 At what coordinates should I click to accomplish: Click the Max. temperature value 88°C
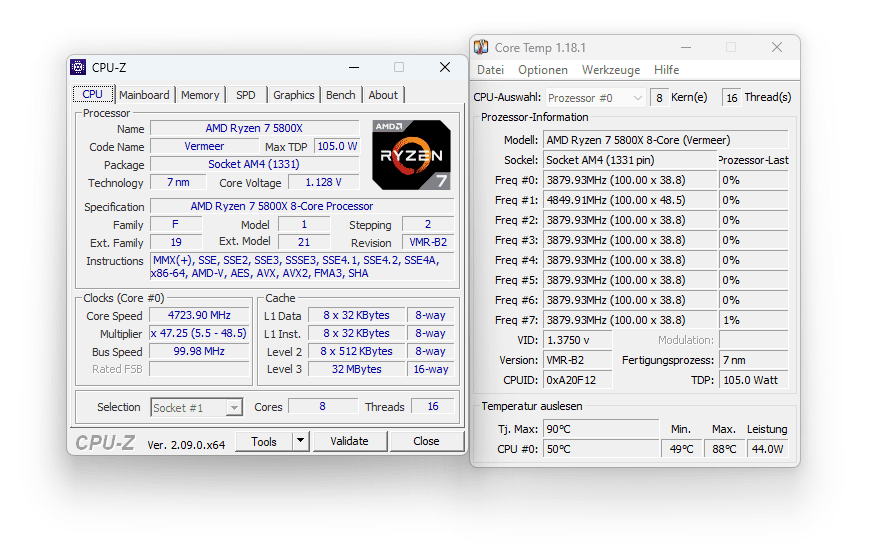[724, 449]
